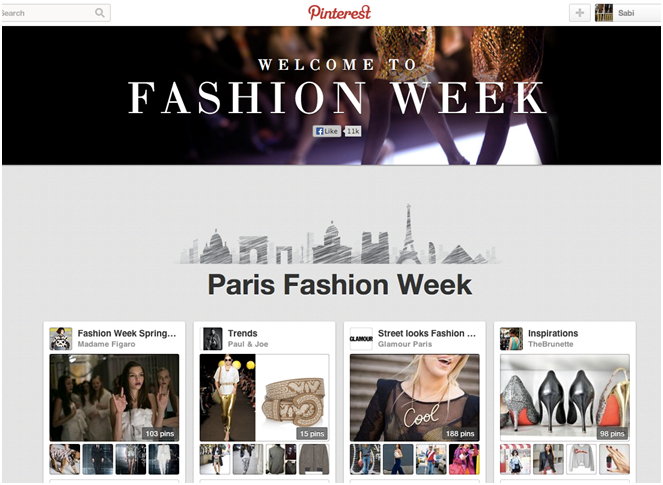Open the Inspirations board title
The image size is (663, 485).
click(553, 333)
